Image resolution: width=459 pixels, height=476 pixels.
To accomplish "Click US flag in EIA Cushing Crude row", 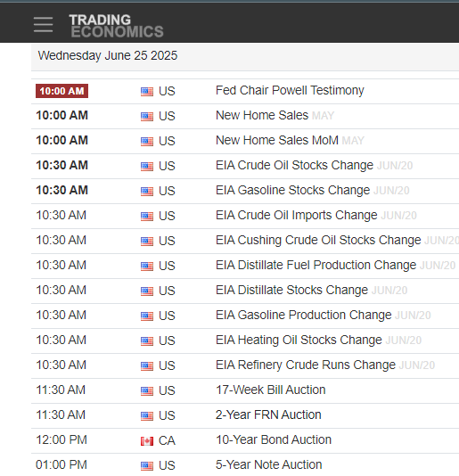I will 147,241.
